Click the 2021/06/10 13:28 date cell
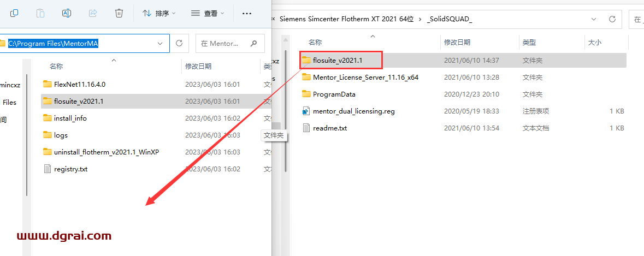 coord(471,77)
